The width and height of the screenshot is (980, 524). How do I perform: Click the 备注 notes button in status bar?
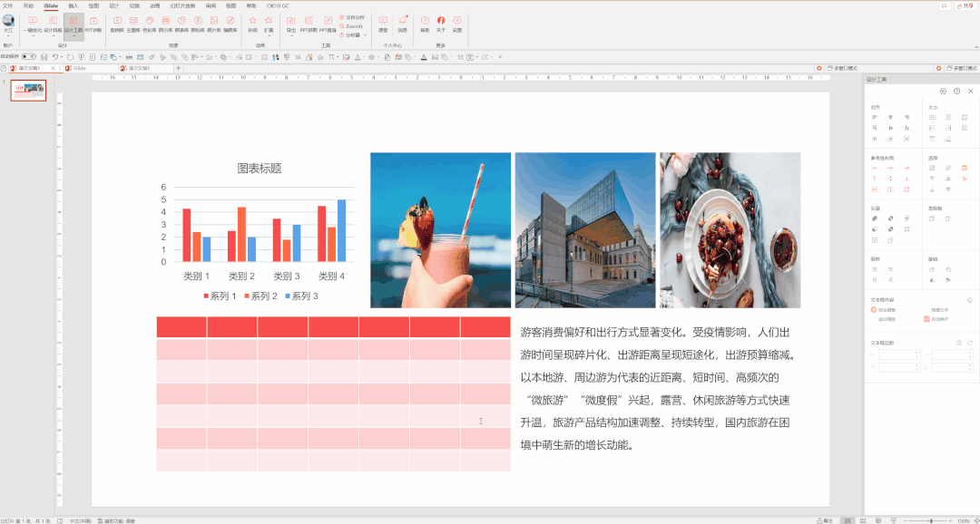coord(825,520)
